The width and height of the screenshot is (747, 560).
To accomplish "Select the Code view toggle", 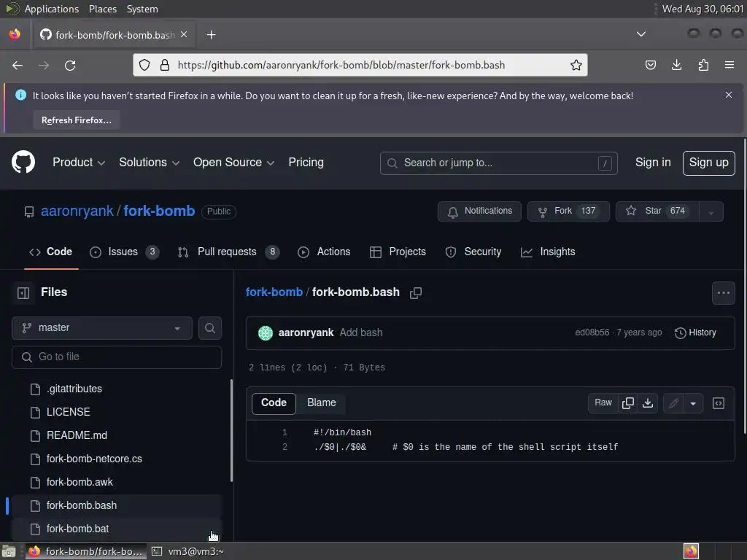I will tap(274, 403).
